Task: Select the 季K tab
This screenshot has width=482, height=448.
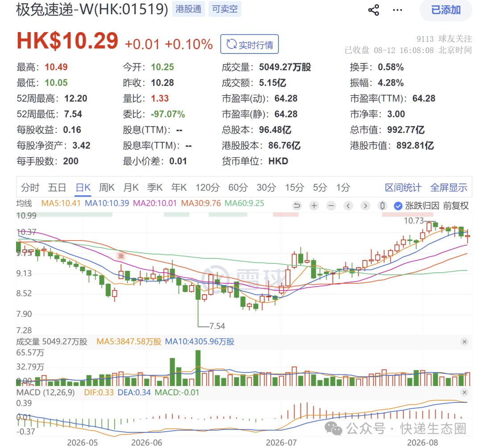Action: pyautogui.click(x=154, y=187)
